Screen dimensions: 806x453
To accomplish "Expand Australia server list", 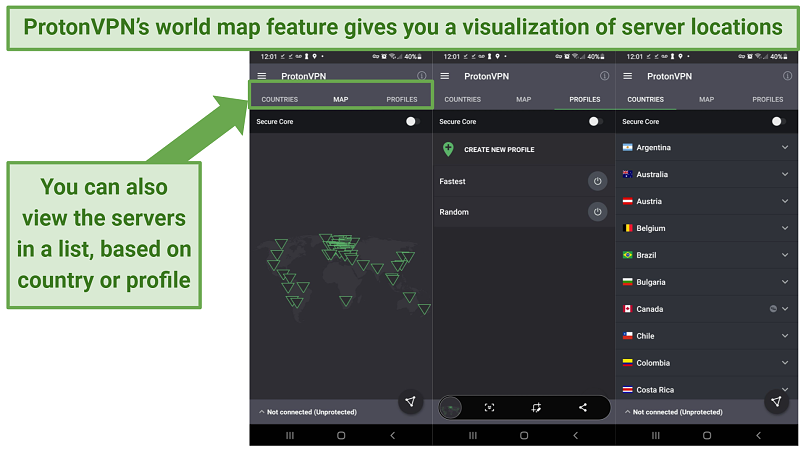I will 785,174.
